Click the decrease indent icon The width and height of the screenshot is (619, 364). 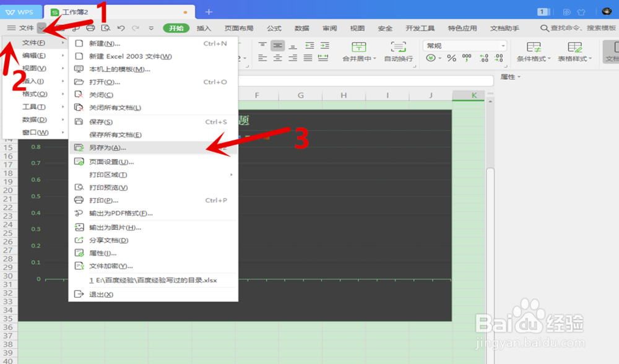[x=309, y=45]
